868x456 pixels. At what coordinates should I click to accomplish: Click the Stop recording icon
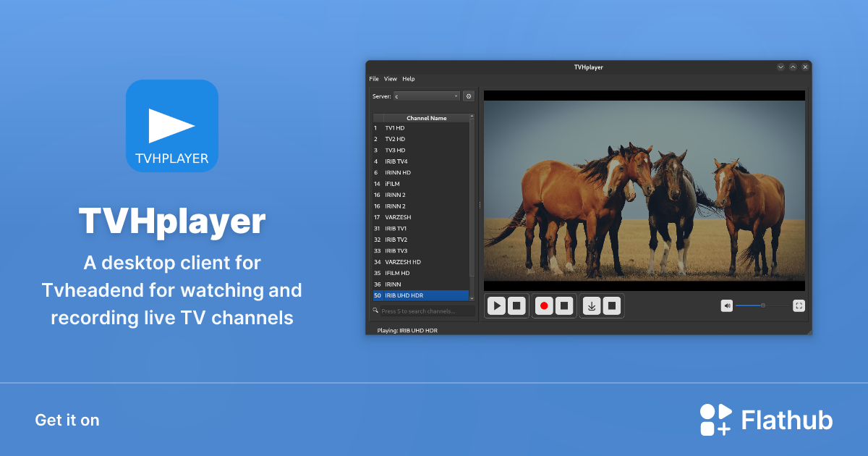(x=563, y=306)
